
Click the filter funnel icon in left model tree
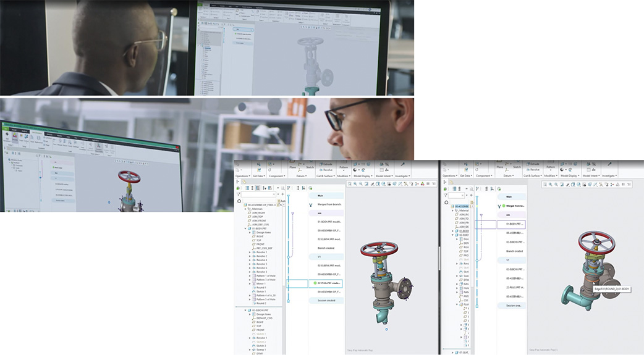pos(239,194)
